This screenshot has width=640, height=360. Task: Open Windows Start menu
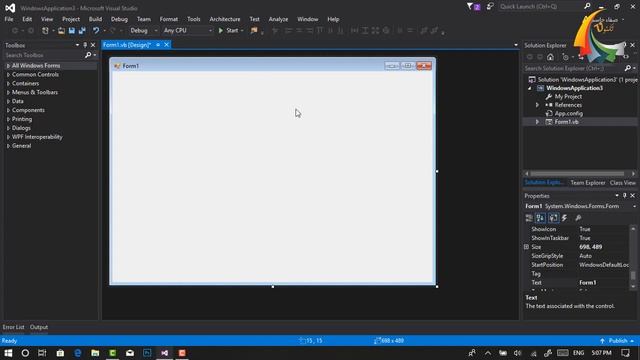pos(8,353)
